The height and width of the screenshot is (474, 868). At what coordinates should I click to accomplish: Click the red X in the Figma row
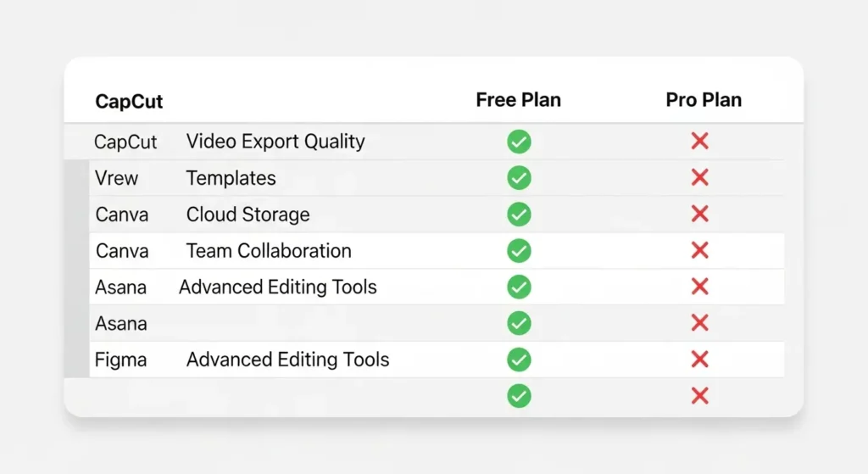[699, 360]
